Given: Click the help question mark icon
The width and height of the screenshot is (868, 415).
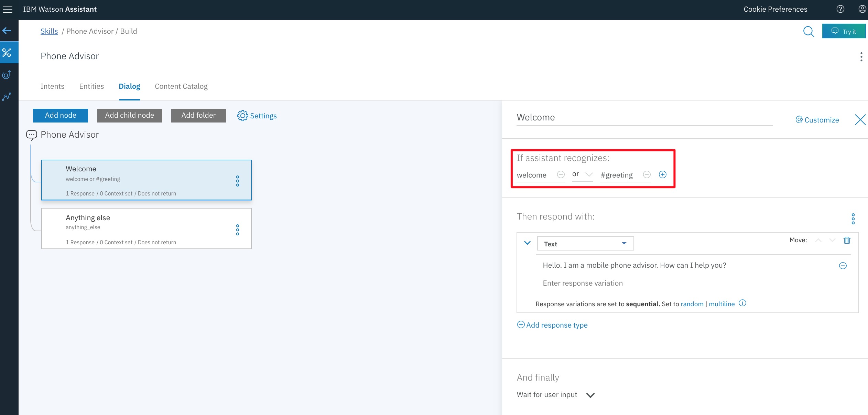Looking at the screenshot, I should pyautogui.click(x=840, y=9).
